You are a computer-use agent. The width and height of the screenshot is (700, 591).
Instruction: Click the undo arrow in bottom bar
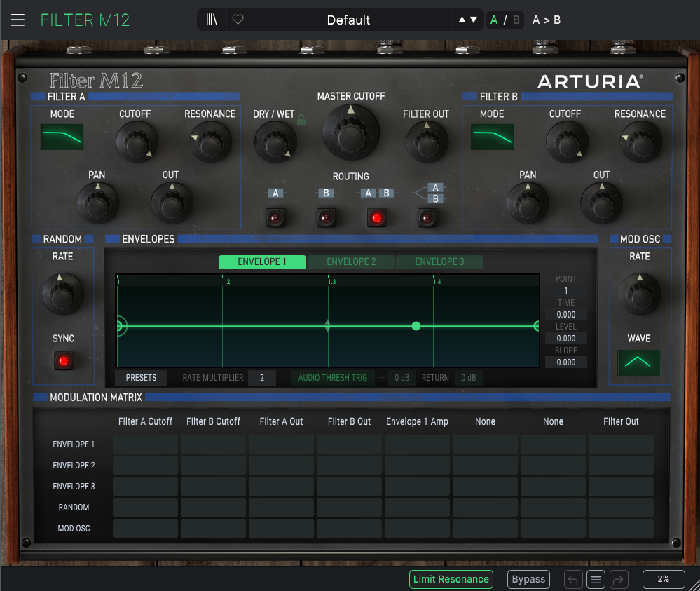[572, 580]
